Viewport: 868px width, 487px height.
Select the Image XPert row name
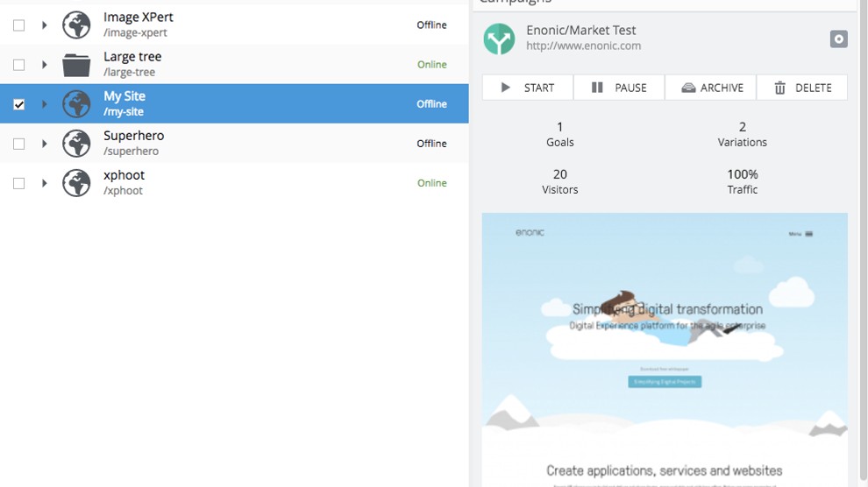tap(139, 18)
